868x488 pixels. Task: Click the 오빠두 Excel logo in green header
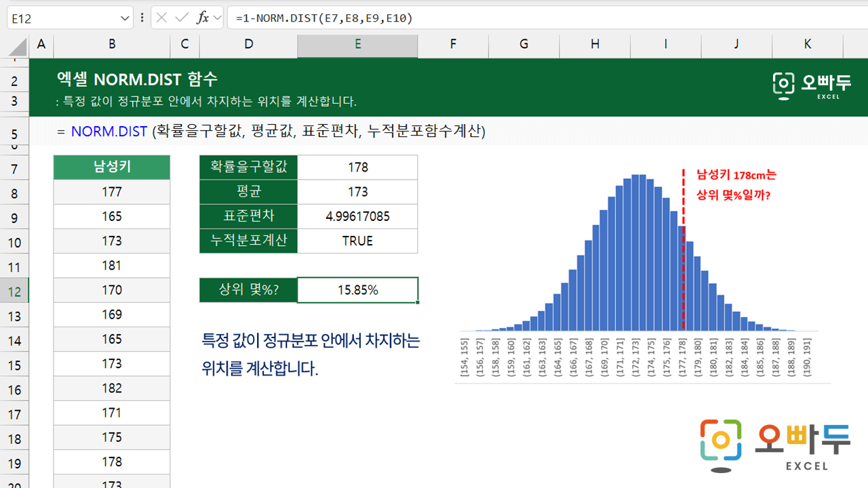pyautogui.click(x=812, y=85)
